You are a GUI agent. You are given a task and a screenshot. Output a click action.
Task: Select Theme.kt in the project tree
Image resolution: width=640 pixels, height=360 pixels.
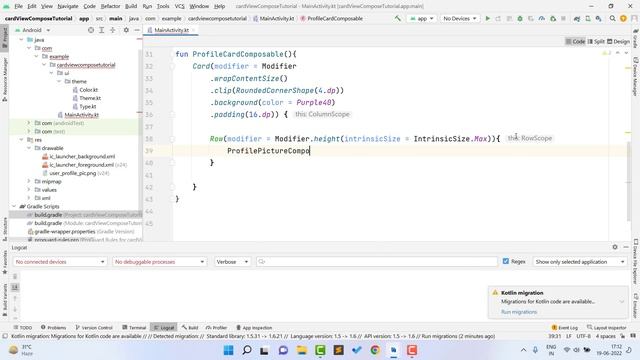[87, 98]
